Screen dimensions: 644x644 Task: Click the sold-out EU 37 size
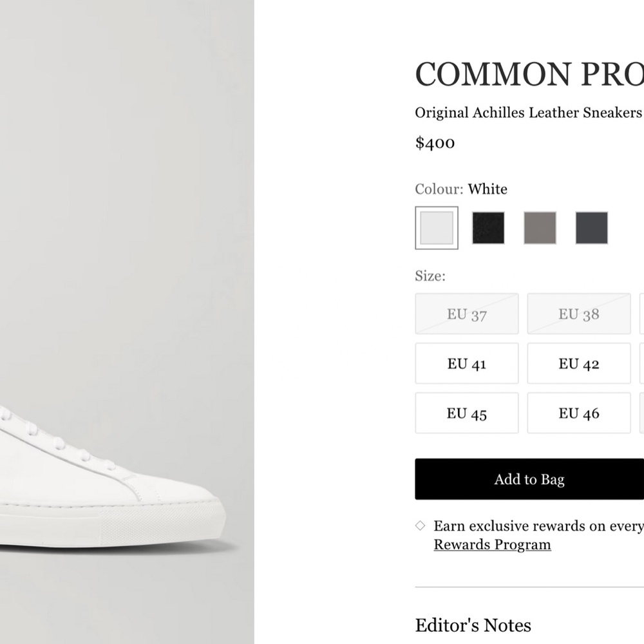[x=466, y=314]
